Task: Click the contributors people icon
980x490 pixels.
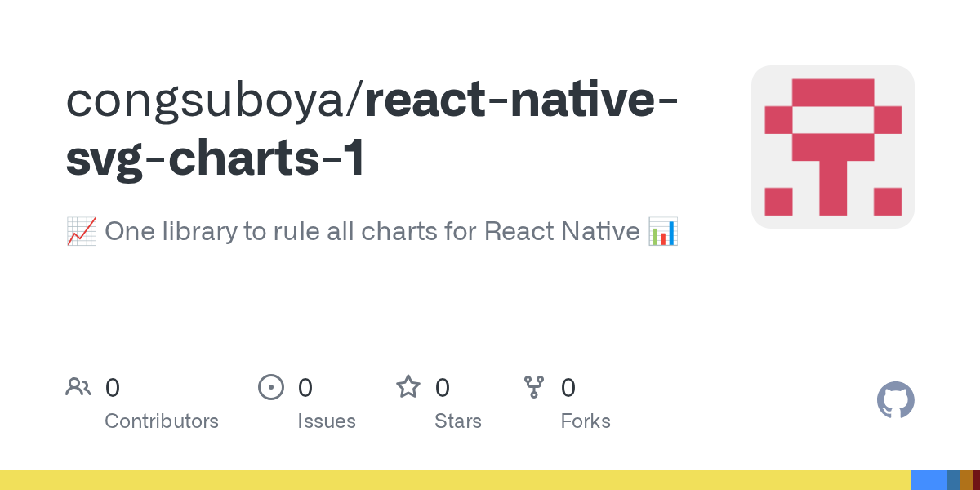Action: pyautogui.click(x=78, y=387)
